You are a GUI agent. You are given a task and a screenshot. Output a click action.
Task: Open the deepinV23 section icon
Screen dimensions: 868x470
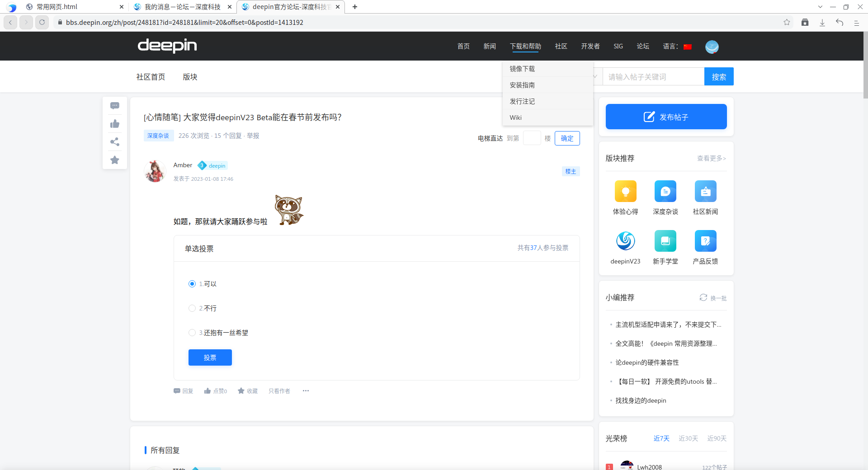click(625, 241)
